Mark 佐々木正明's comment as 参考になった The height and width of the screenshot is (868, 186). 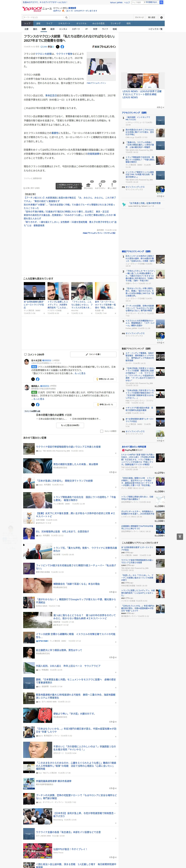(105, 379)
